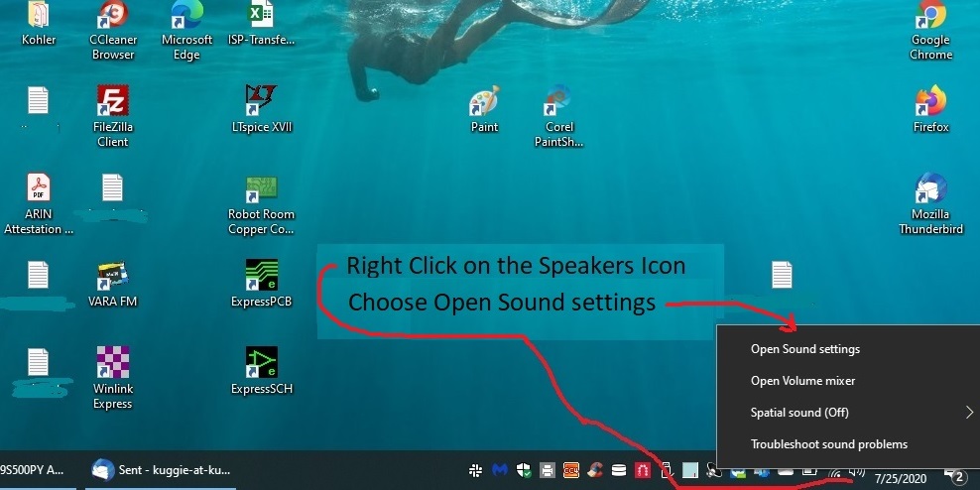Select the Paint desktop shortcut
The height and width of the screenshot is (490, 980).
[x=484, y=110]
